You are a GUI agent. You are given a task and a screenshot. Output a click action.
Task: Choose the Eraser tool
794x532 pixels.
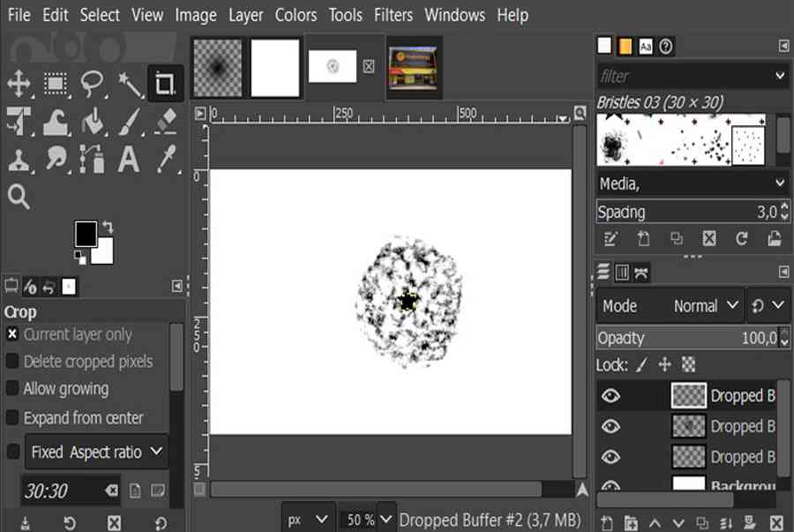[x=166, y=122]
